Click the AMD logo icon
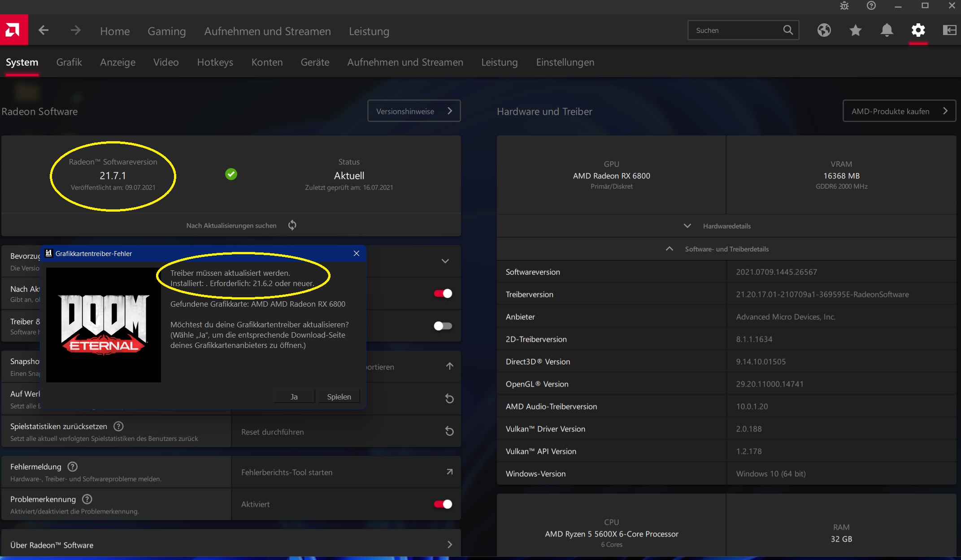The image size is (961, 560). coord(14,30)
